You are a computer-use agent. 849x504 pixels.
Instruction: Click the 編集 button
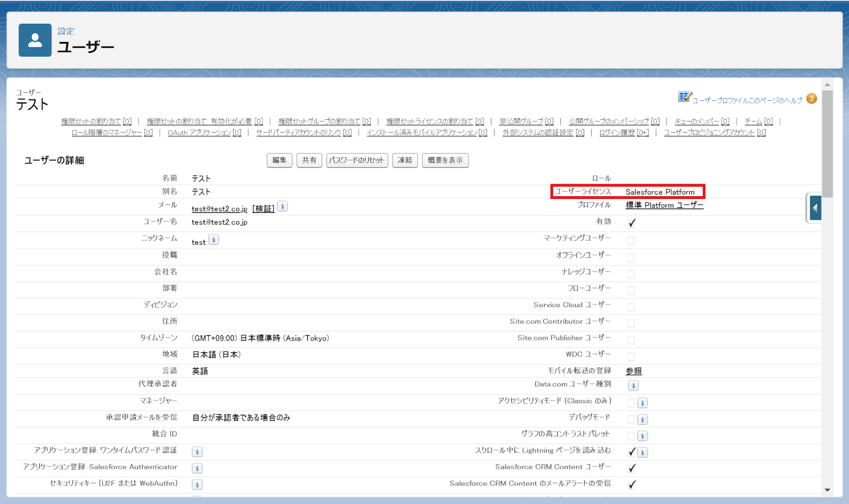point(279,160)
